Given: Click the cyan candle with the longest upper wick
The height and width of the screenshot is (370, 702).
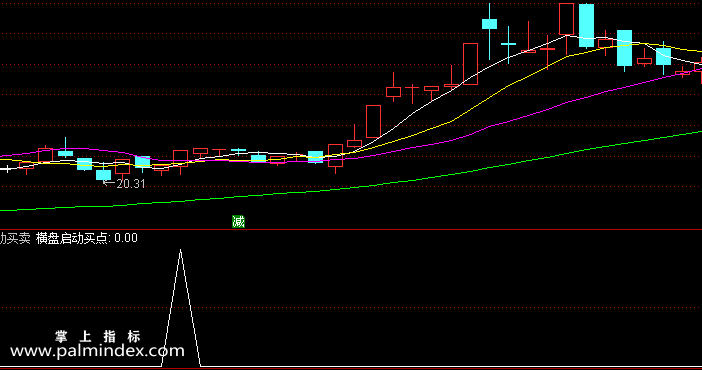Looking at the screenshot, I should pos(489,24).
